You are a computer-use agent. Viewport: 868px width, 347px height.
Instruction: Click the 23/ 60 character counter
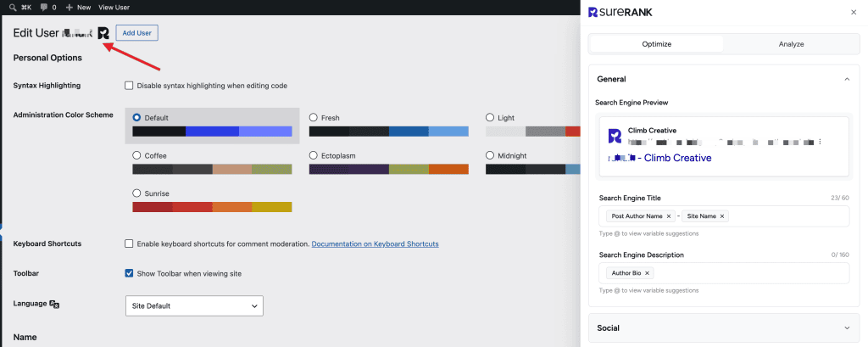tap(839, 198)
